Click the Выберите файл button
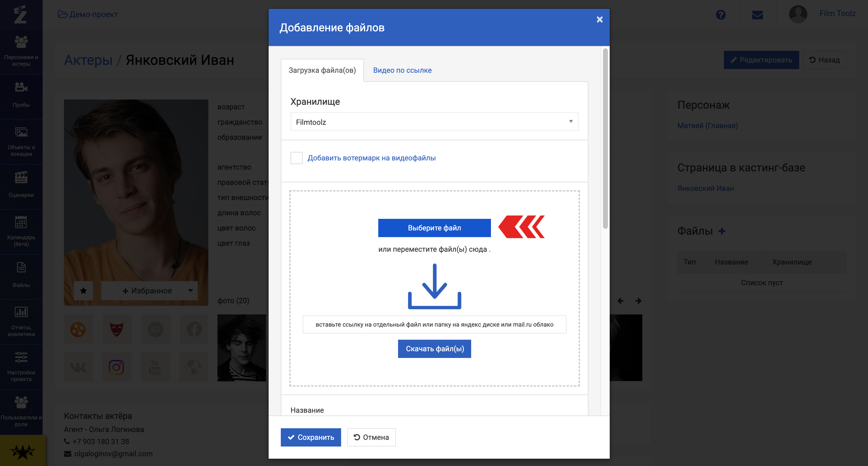868x466 pixels. tap(434, 228)
